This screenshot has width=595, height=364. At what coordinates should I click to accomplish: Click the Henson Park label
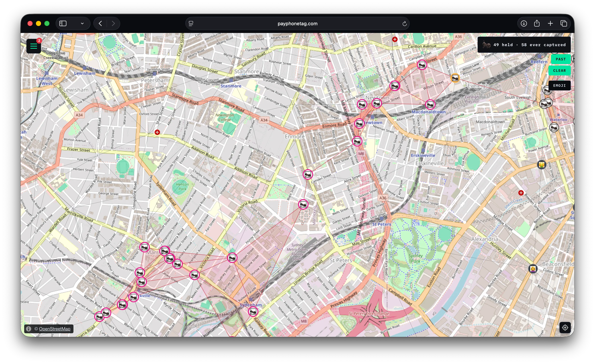coord(182,187)
